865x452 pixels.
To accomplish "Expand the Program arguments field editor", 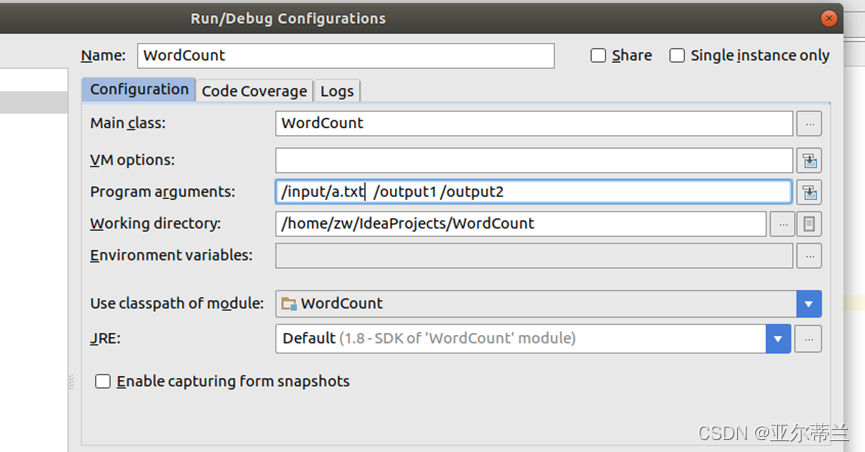I will tap(809, 192).
